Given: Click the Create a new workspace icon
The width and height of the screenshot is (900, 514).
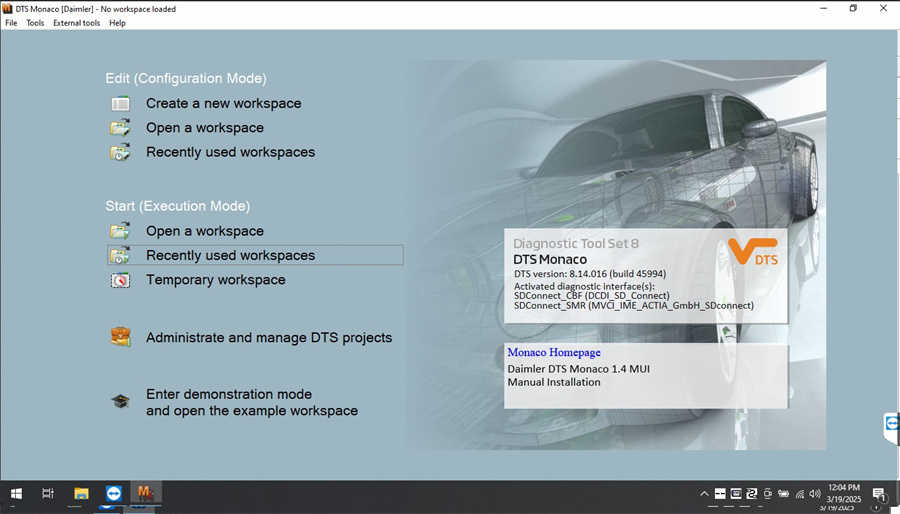Looking at the screenshot, I should (x=120, y=103).
